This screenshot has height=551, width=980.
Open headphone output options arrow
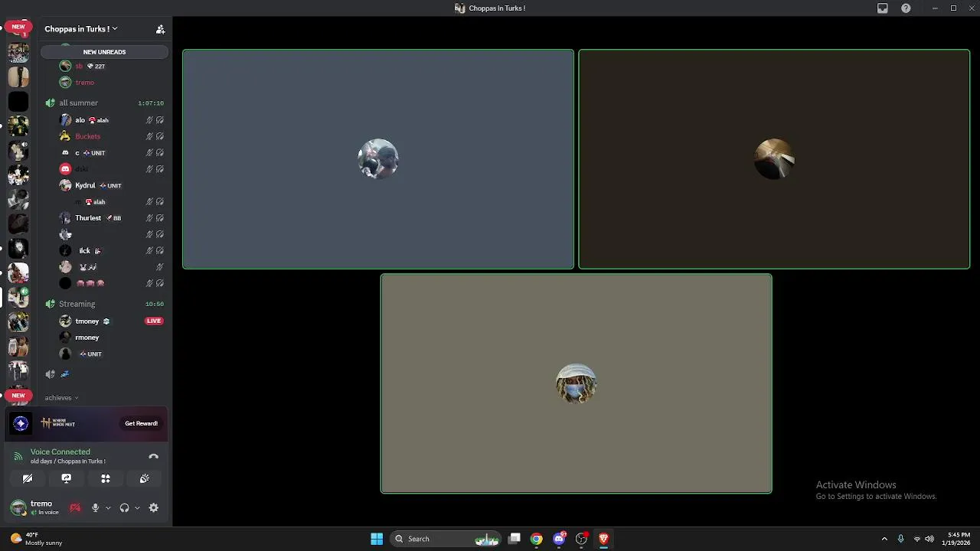pyautogui.click(x=138, y=507)
